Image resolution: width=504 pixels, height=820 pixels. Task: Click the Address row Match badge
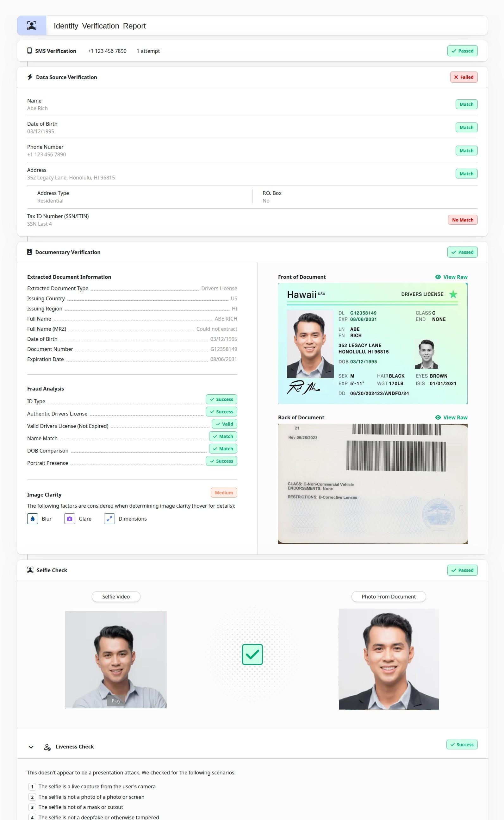tap(466, 174)
